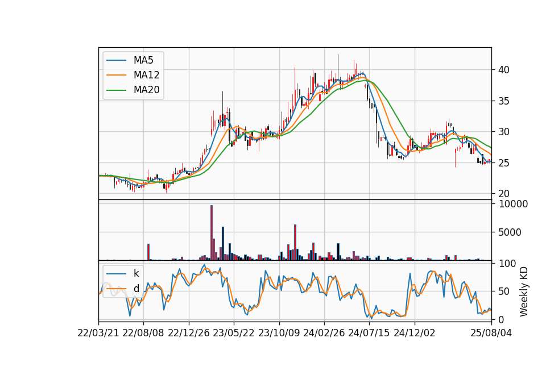Select the 23/10/09 date tick label
The height and width of the screenshot is (392, 546).
tap(279, 333)
